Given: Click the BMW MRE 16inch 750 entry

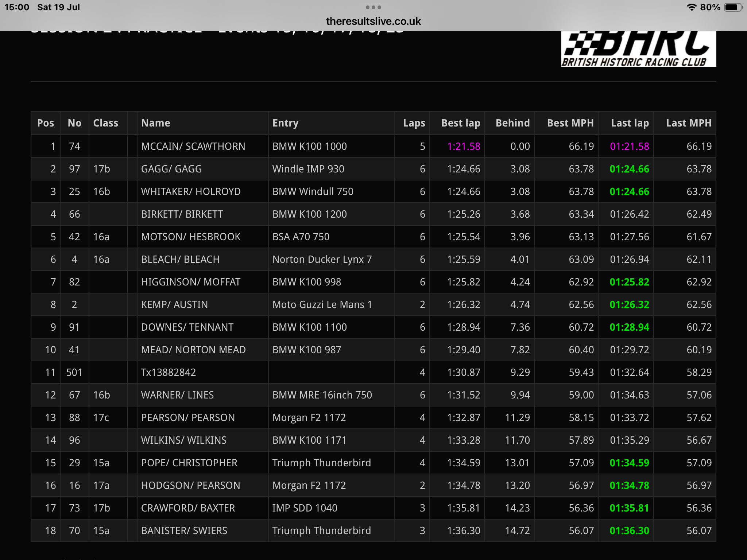Looking at the screenshot, I should coord(322,395).
